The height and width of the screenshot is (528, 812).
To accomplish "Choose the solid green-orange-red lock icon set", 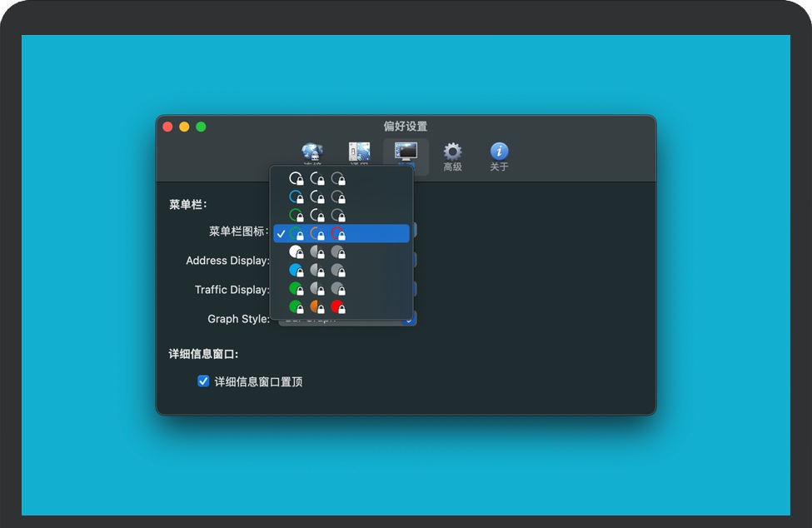I will pyautogui.click(x=316, y=307).
